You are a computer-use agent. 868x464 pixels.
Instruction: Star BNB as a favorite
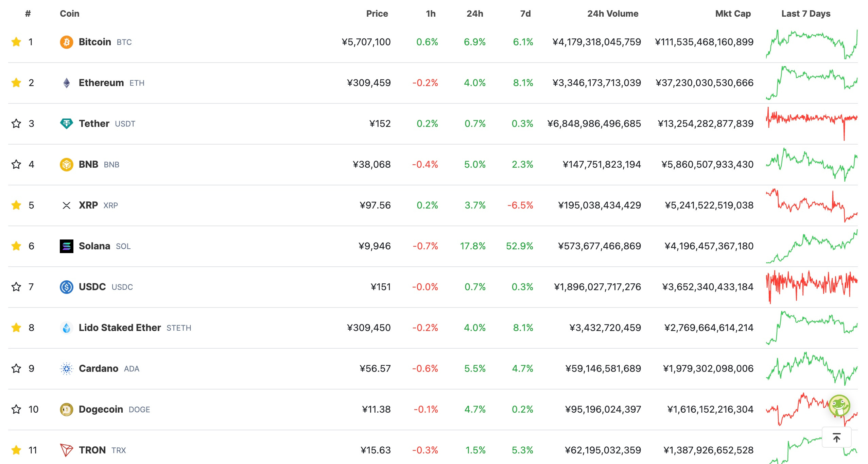16,164
